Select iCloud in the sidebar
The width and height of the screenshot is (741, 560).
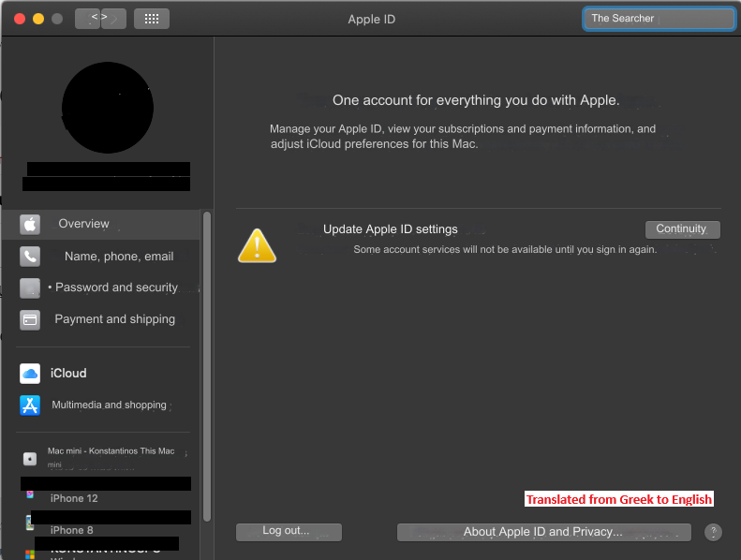point(101,374)
